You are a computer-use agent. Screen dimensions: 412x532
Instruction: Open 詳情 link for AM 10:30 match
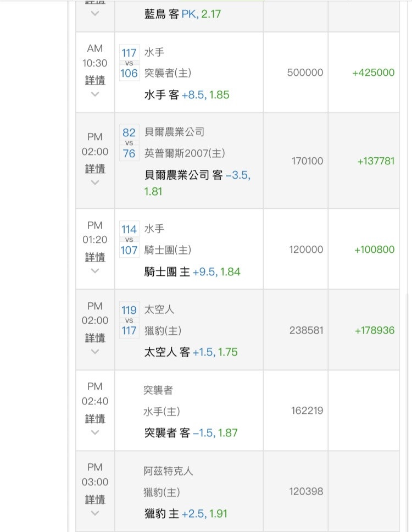pos(95,80)
